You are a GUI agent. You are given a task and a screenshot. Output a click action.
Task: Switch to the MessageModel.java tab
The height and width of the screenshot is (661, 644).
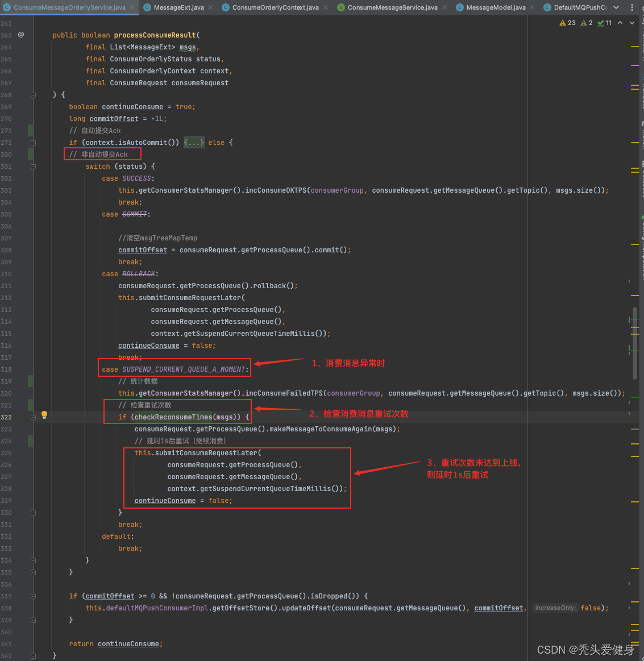point(496,7)
